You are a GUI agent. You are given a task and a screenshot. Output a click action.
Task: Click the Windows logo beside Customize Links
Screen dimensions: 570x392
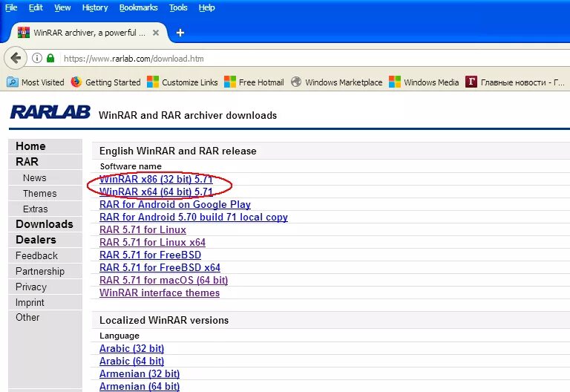click(x=153, y=82)
